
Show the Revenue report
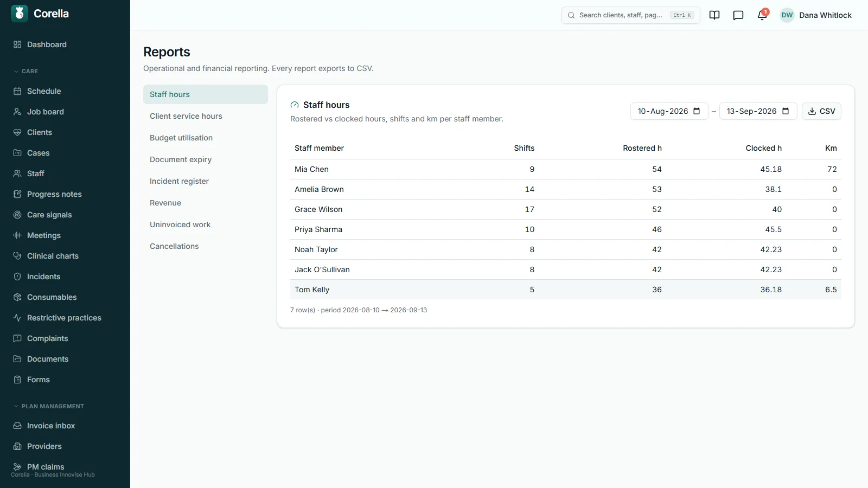206,203
